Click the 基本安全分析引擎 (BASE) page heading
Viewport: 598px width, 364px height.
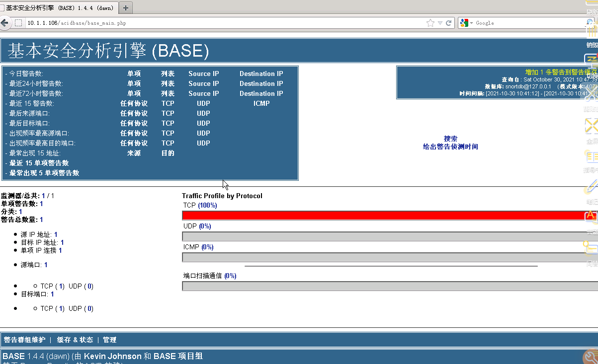click(108, 51)
